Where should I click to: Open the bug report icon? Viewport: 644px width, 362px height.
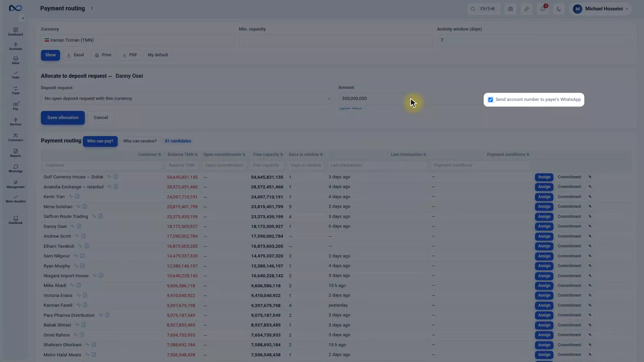tap(510, 9)
